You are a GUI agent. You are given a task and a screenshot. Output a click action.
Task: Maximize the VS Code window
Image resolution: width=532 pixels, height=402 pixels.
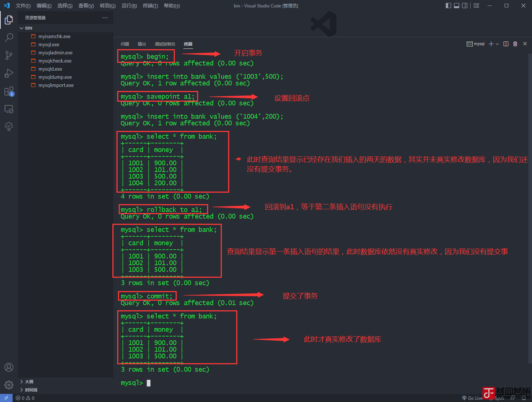(x=506, y=6)
